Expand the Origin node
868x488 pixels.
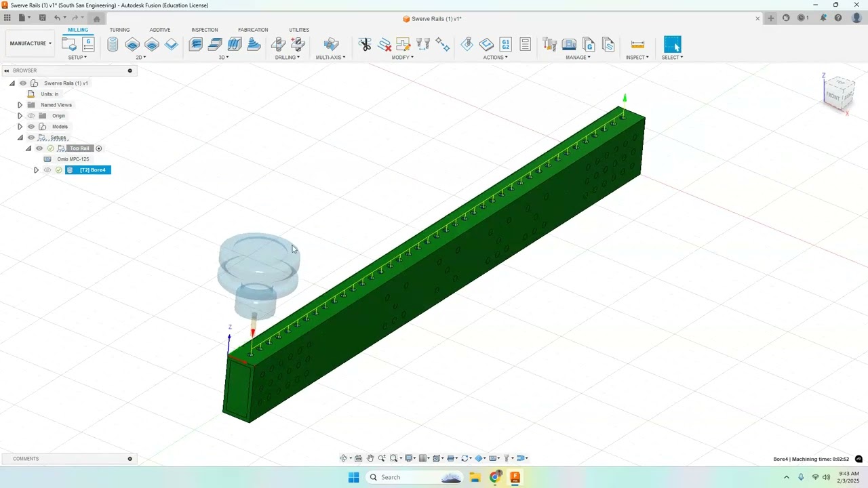20,116
